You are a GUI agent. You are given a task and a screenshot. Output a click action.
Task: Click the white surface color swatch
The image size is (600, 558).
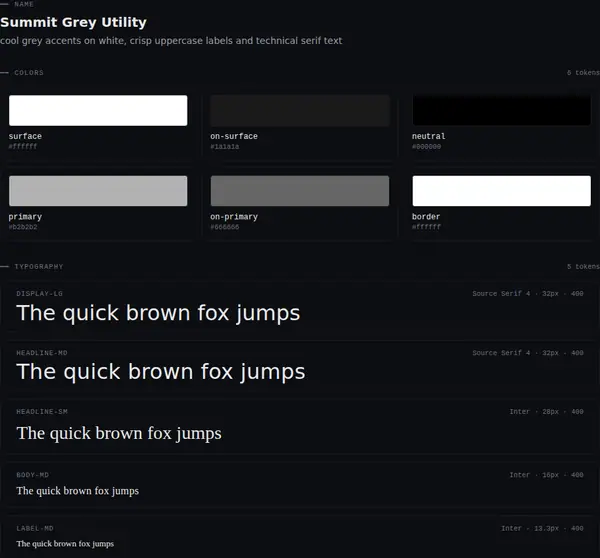pyautogui.click(x=98, y=110)
